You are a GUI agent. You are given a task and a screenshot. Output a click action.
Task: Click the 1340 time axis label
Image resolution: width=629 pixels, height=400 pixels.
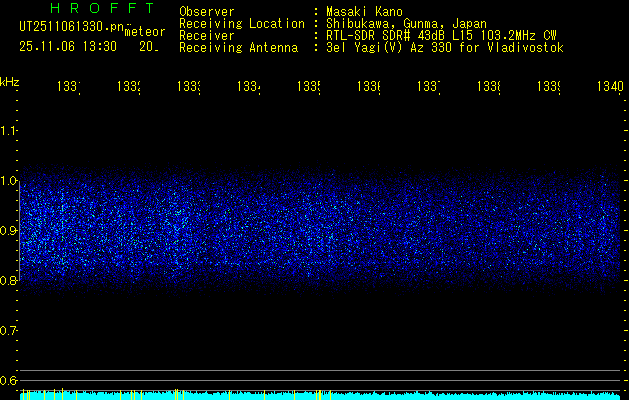click(x=610, y=86)
